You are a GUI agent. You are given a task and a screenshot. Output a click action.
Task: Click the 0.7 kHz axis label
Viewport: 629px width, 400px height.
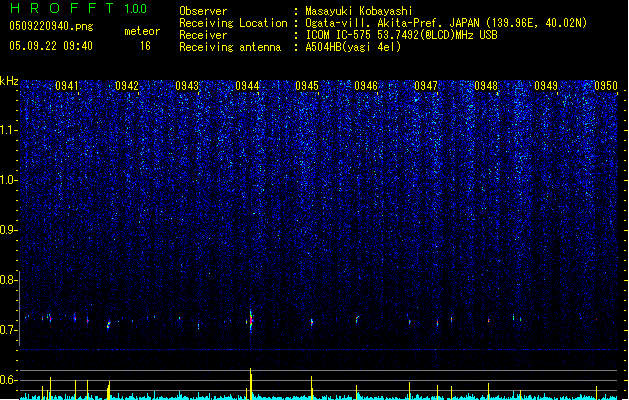(9, 330)
